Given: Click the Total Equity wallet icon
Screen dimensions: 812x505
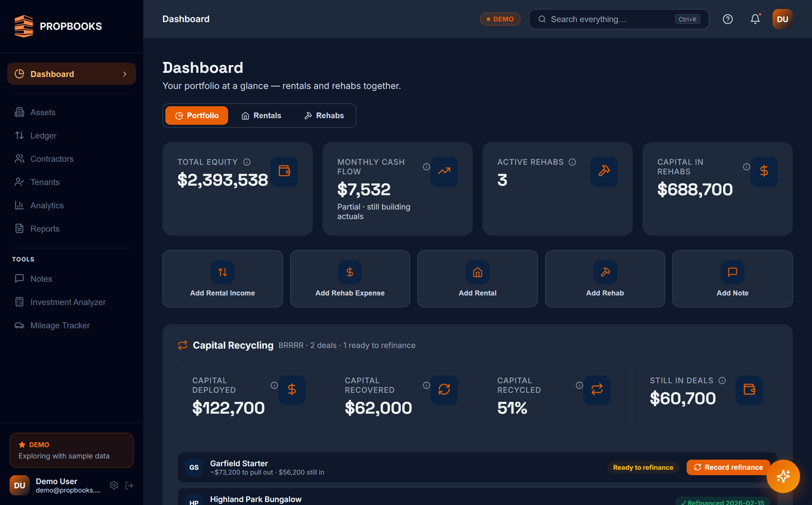Looking at the screenshot, I should [284, 171].
